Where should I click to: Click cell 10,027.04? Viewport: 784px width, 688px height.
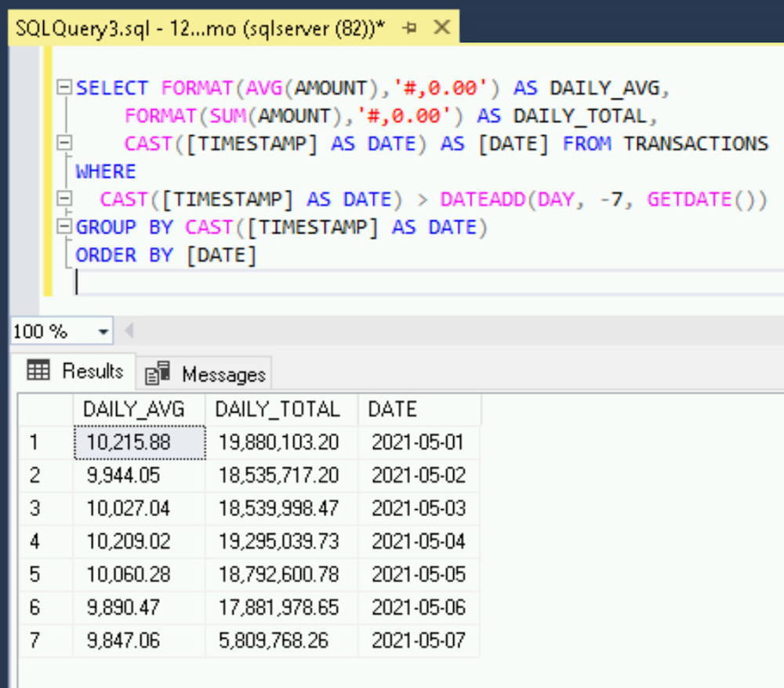(140, 508)
